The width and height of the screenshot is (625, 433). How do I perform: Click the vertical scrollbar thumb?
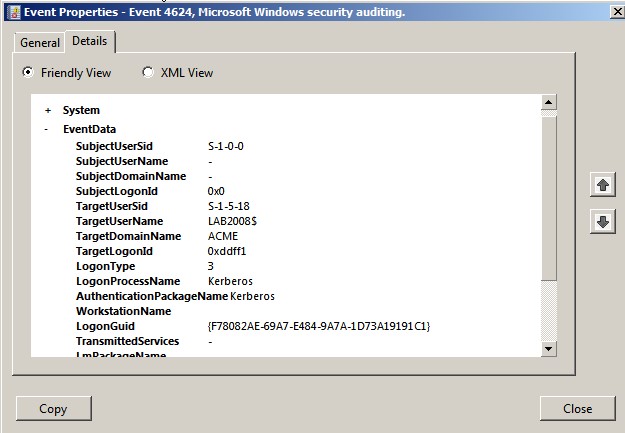tap(548, 195)
